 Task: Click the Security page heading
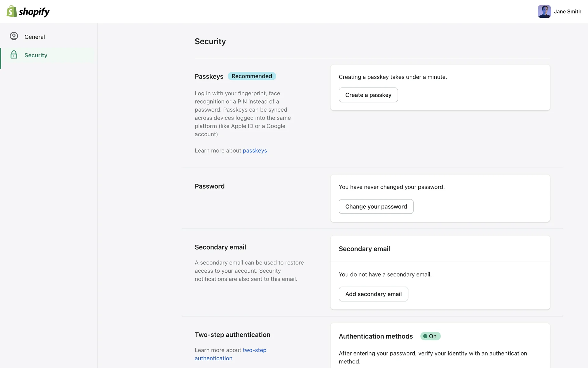210,41
